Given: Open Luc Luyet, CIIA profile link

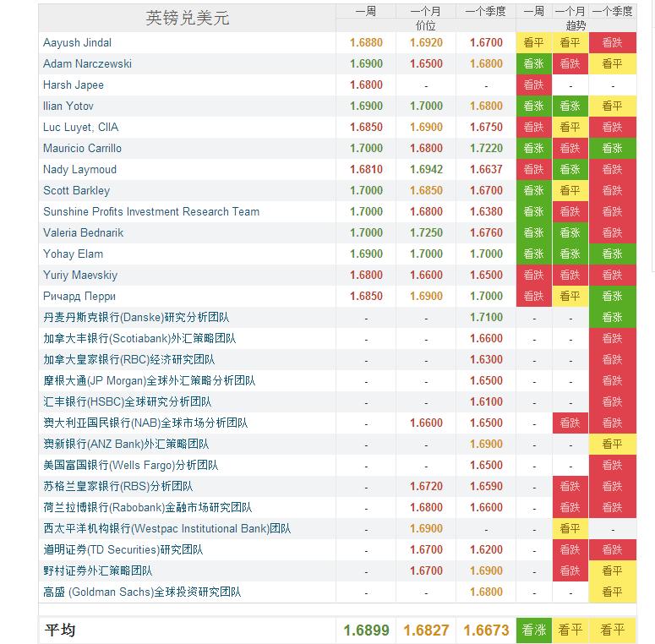Looking at the screenshot, I should 80,127.
